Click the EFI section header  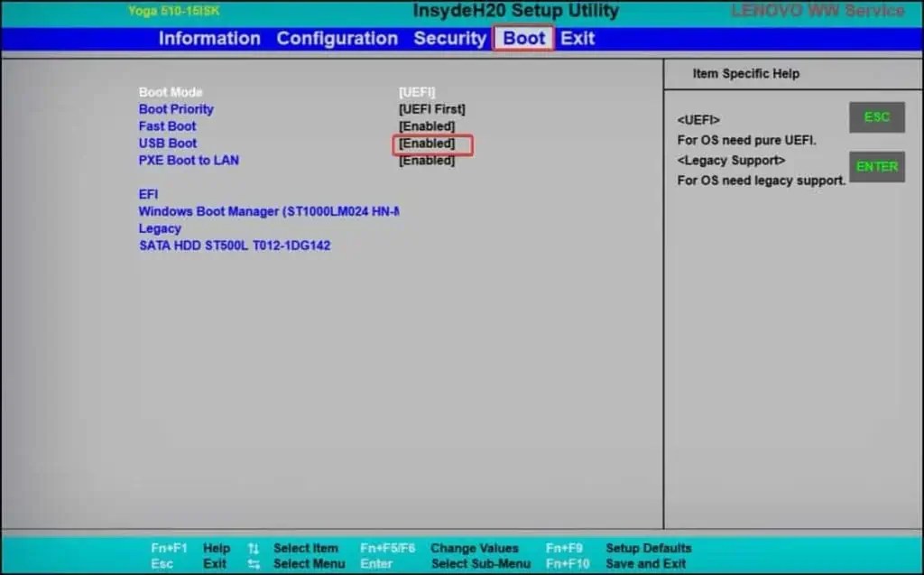point(147,194)
